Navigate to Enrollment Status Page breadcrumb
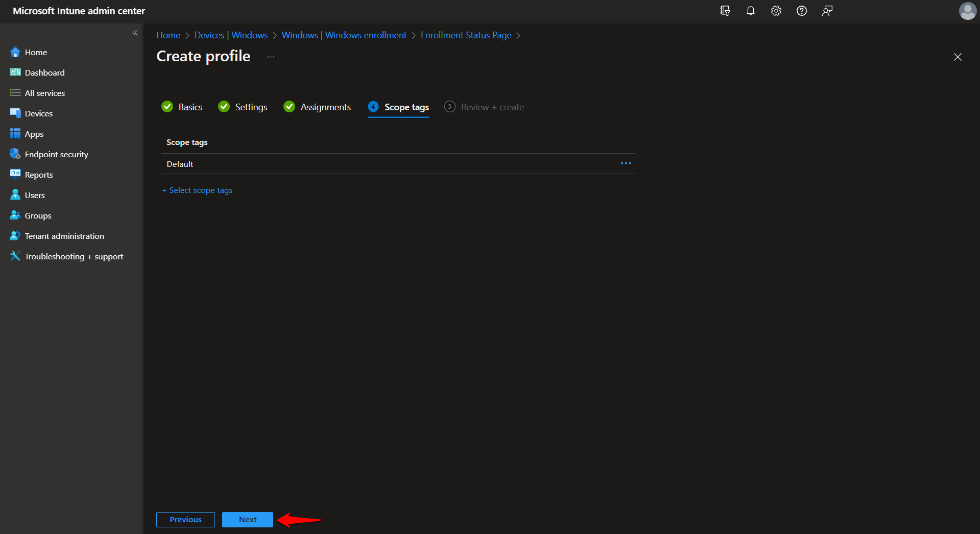 [466, 35]
